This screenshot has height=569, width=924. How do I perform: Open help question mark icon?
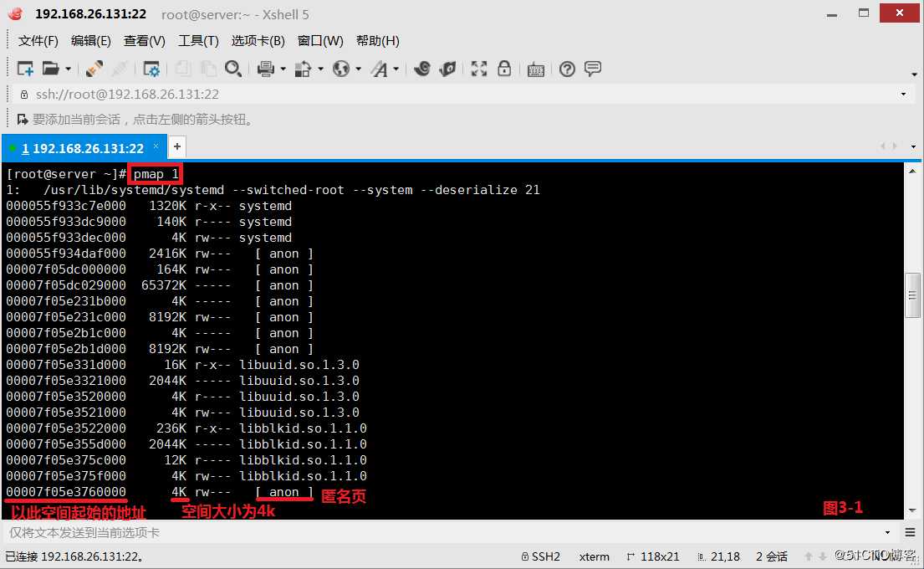pos(567,69)
